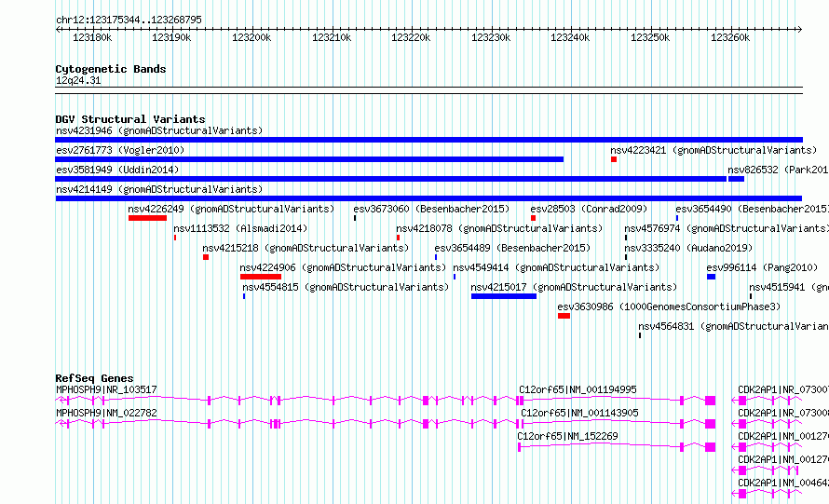Click the C12orf65|NM_001194995 transcript label
Image resolution: width=829 pixels, height=504 pixels.
pos(578,389)
